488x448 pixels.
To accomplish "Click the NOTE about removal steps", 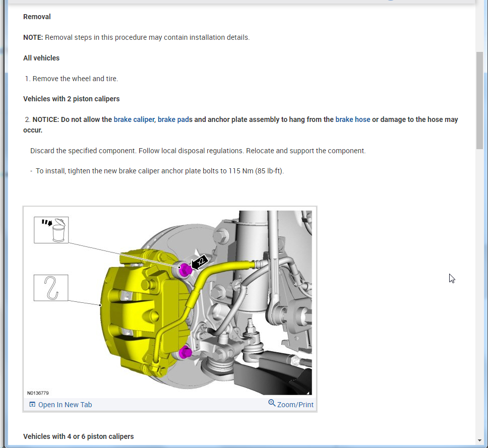I will [136, 38].
